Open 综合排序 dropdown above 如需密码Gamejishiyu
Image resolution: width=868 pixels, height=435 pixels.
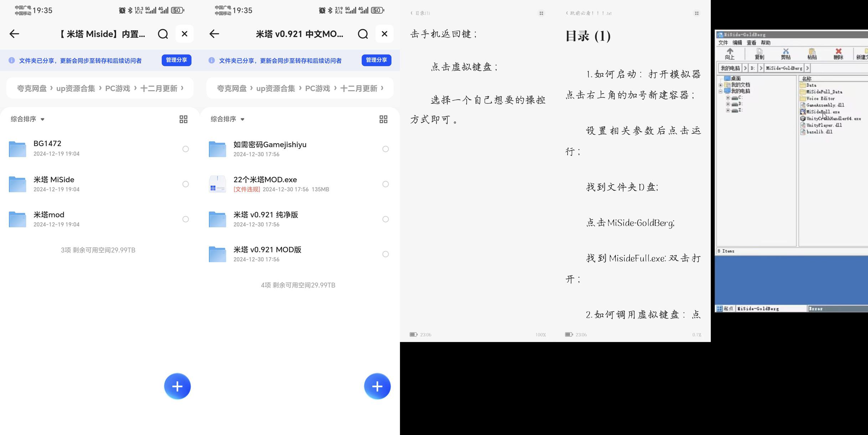(227, 119)
